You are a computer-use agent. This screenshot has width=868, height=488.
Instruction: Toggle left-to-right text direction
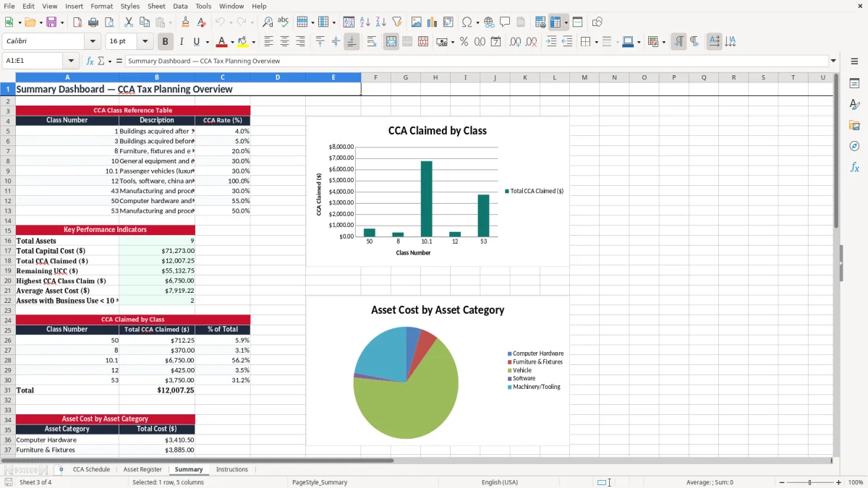(x=678, y=42)
